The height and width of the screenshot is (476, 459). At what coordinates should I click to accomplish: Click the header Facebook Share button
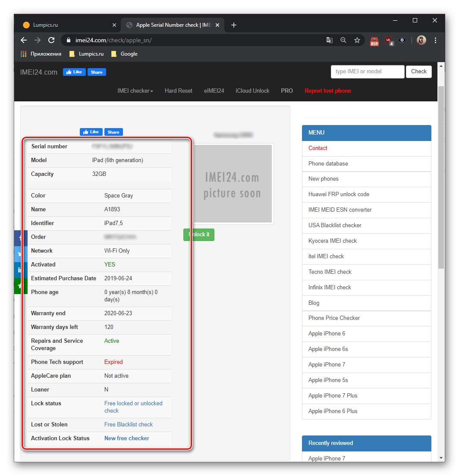[97, 72]
